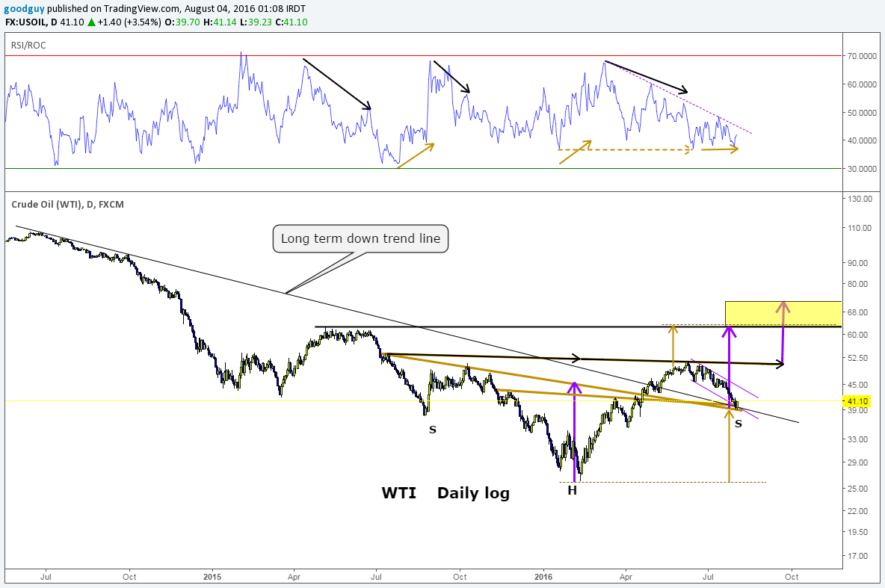Click the 'Long term down trend line' callout

360,238
